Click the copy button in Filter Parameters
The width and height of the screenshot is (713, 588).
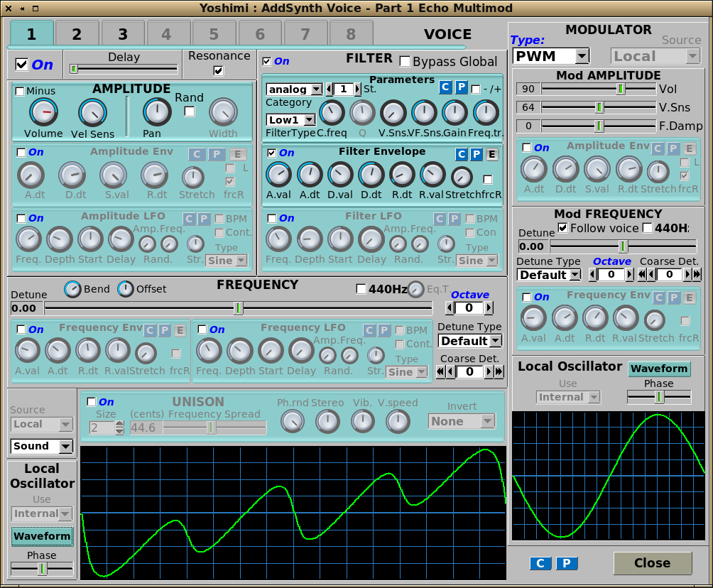click(x=445, y=87)
